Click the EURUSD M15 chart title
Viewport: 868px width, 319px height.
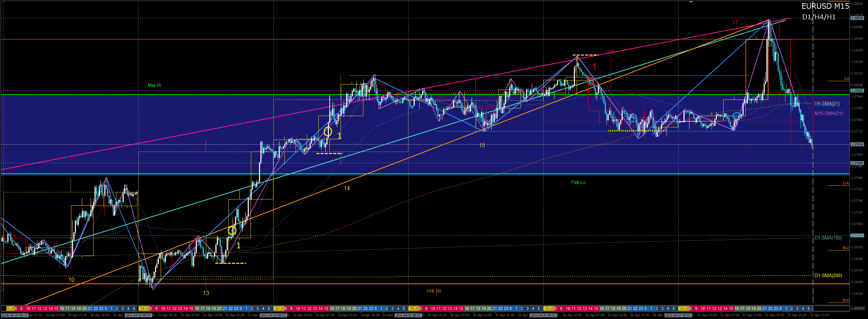point(825,6)
